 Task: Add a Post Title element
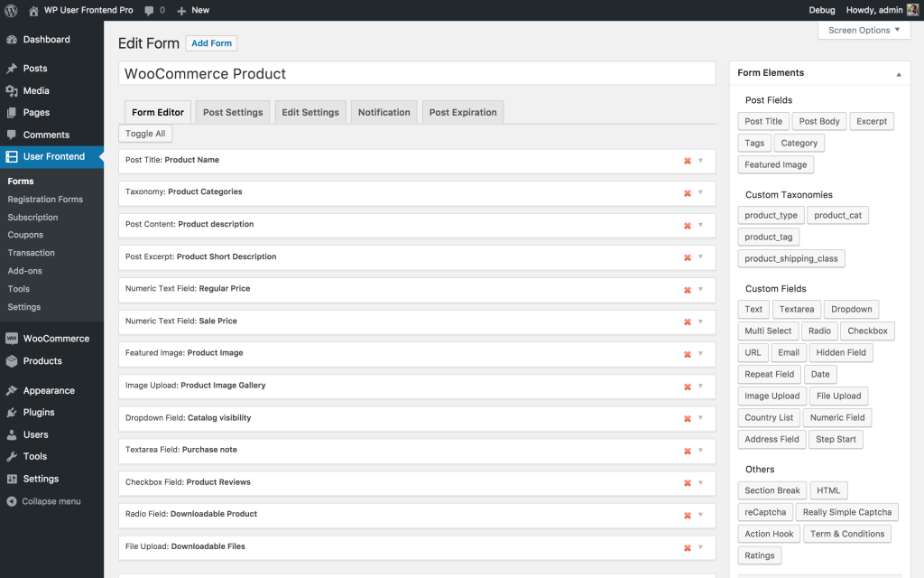pos(763,121)
